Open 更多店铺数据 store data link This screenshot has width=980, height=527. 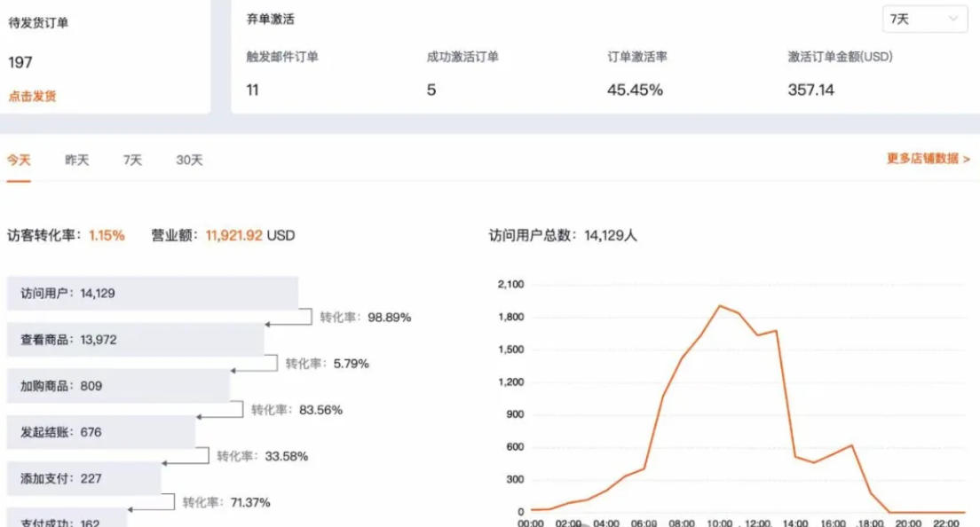coord(928,159)
